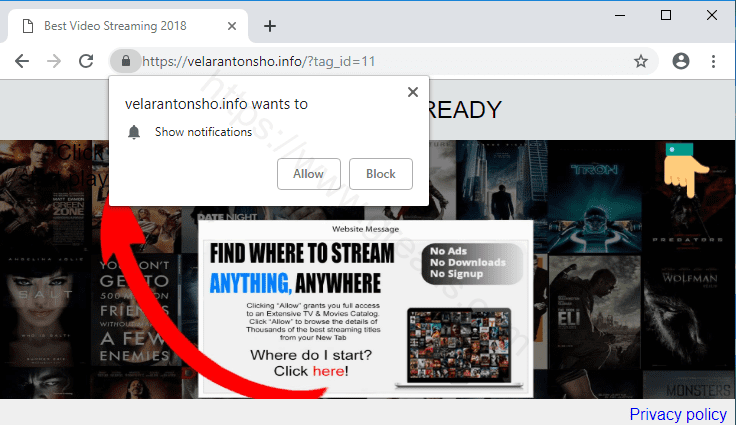Screen dimensions: 736x425
Task: Block notifications from velarantonsho.info
Action: pyautogui.click(x=380, y=174)
